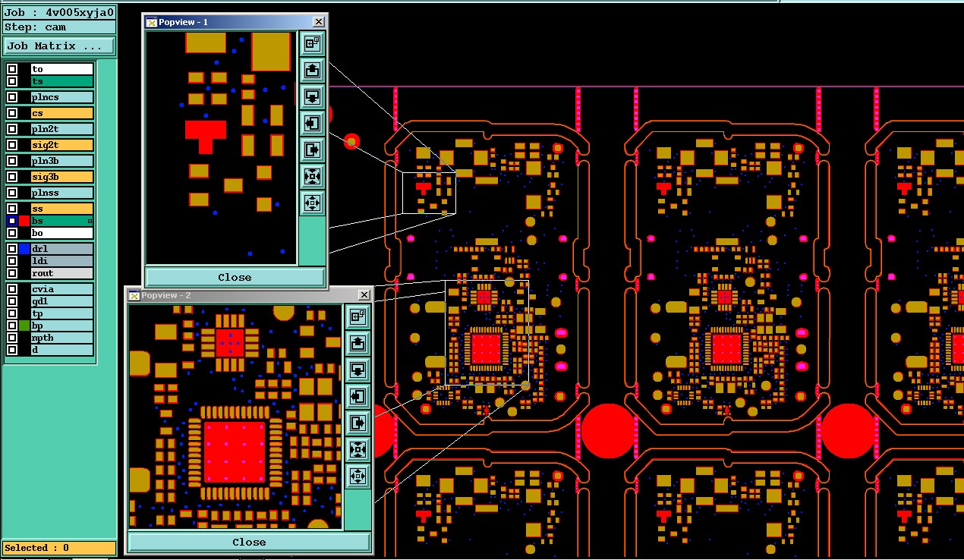Pan right in Popview - 2
Screen dimensions: 964x560
pos(358,423)
